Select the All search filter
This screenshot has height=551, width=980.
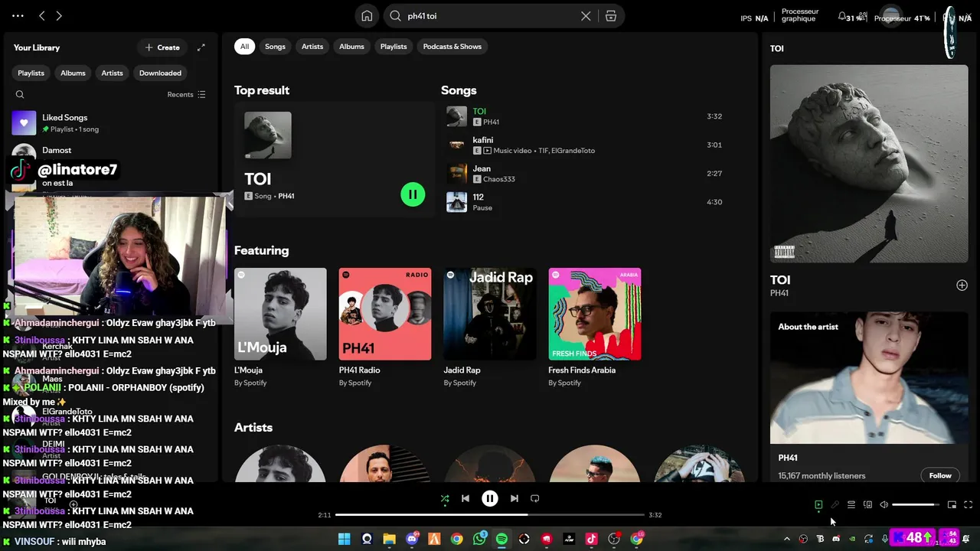point(244,47)
